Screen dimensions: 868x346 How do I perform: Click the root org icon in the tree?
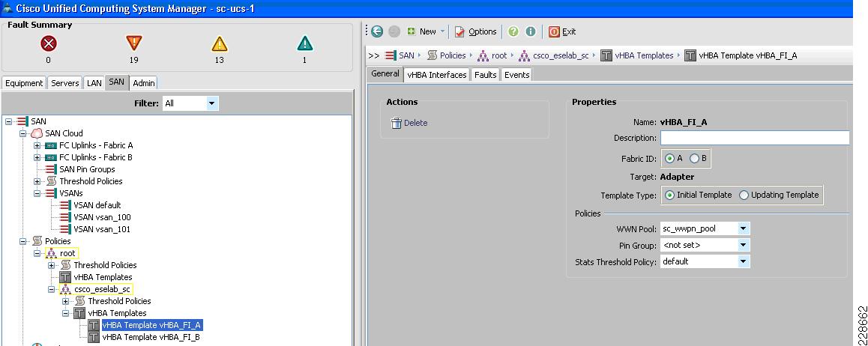[51, 253]
